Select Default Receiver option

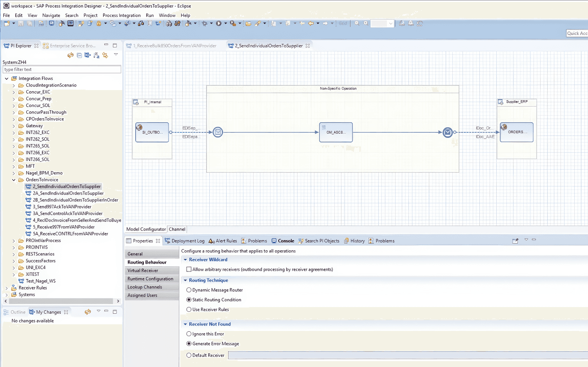[189, 355]
